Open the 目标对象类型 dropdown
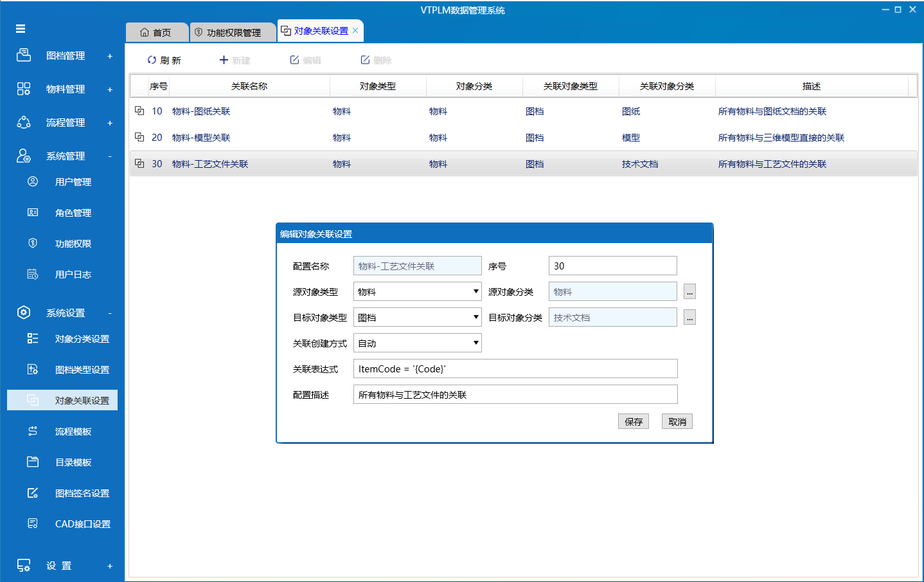This screenshot has width=924, height=582. tap(475, 317)
